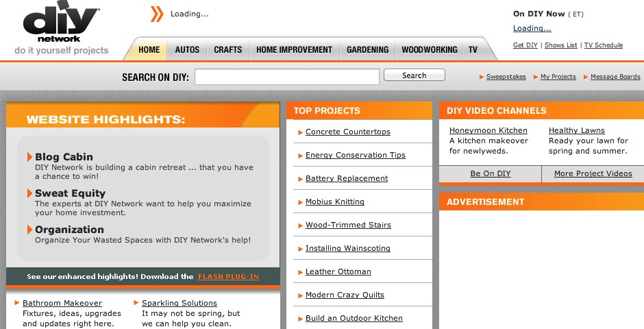Open the Sparkling Solutions link
Viewport: 644px width, 329px height.
[179, 303]
